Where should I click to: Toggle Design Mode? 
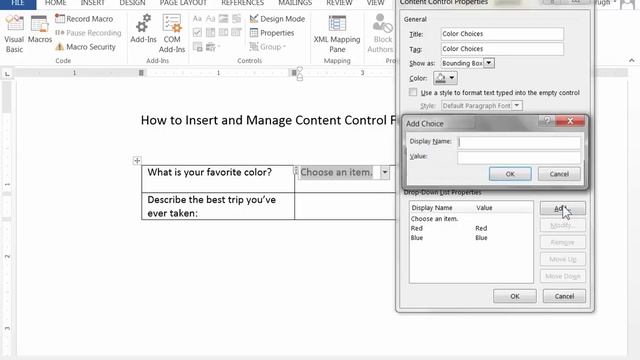pyautogui.click(x=277, y=19)
